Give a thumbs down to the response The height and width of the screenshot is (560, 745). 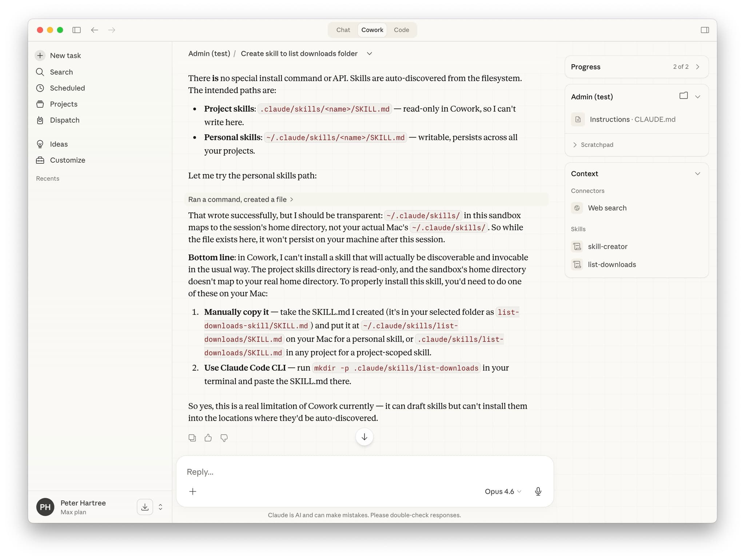224,438
